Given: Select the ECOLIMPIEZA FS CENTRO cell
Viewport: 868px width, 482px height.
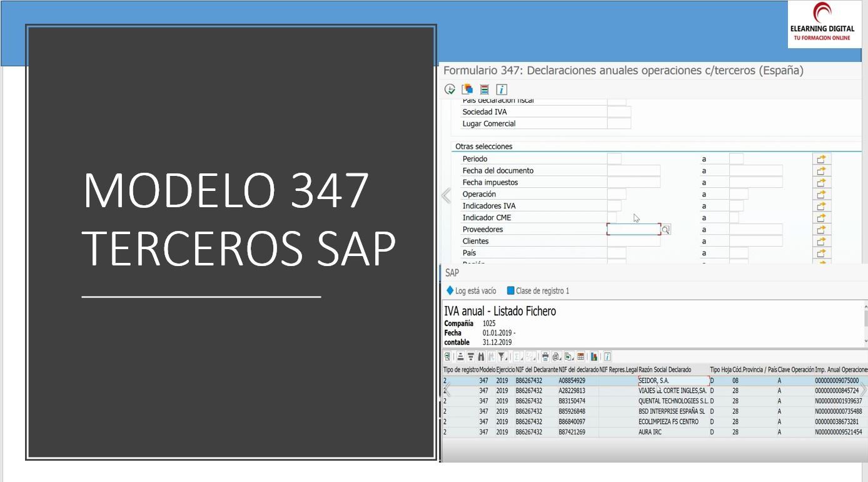Looking at the screenshot, I should click(674, 422).
